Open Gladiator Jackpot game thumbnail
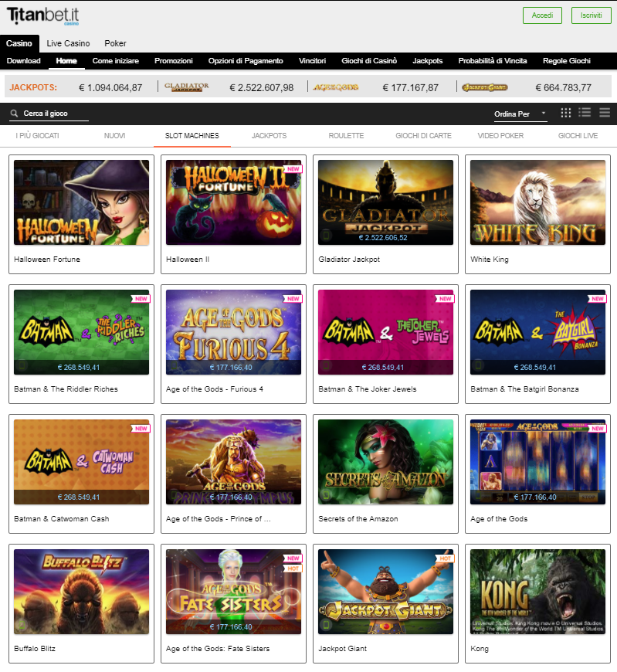This screenshot has height=672, width=617. pyautogui.click(x=385, y=202)
